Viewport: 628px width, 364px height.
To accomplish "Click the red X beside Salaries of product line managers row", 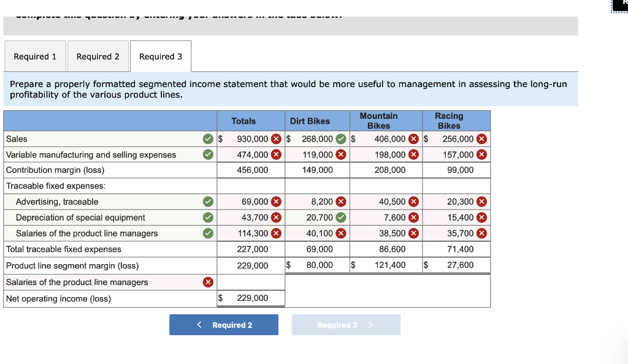I will (x=207, y=282).
